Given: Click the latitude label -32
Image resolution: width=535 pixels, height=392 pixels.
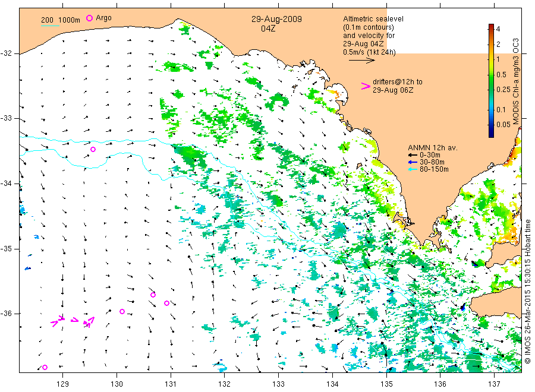Looking at the screenshot, I should 6,53.
